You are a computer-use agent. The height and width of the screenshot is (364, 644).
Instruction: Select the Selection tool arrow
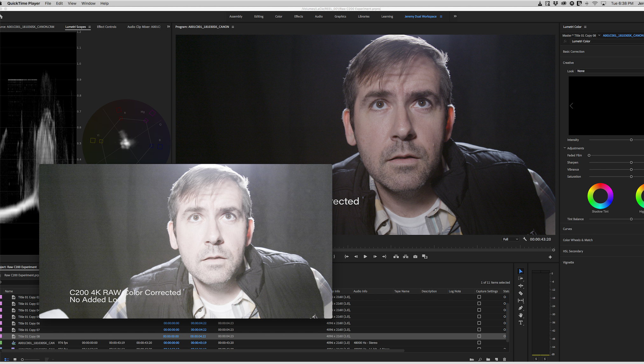tap(521, 271)
